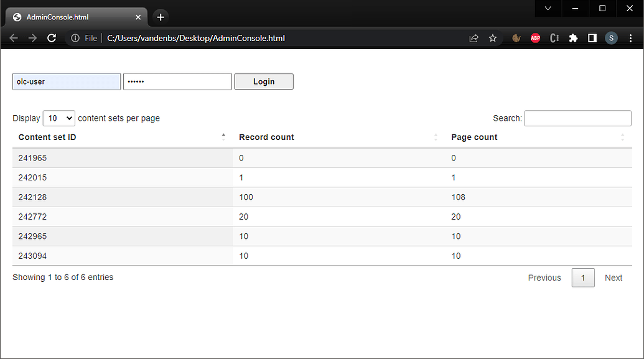
Task: Go to Next page of entries
Action: pyautogui.click(x=614, y=277)
